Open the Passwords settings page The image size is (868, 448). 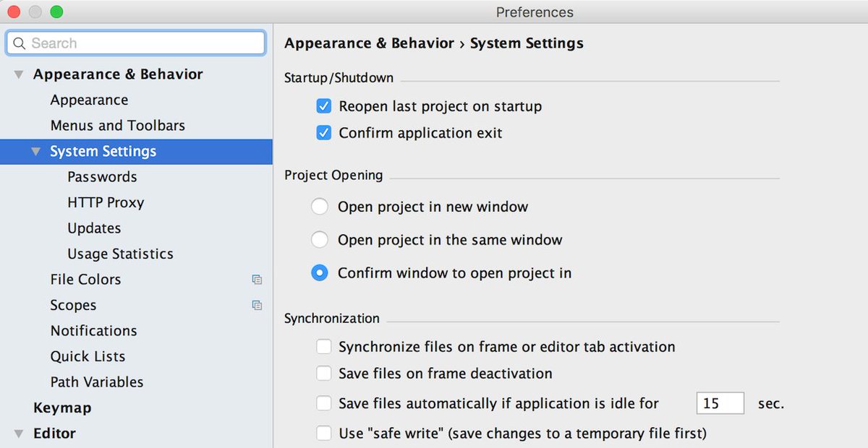click(x=102, y=177)
